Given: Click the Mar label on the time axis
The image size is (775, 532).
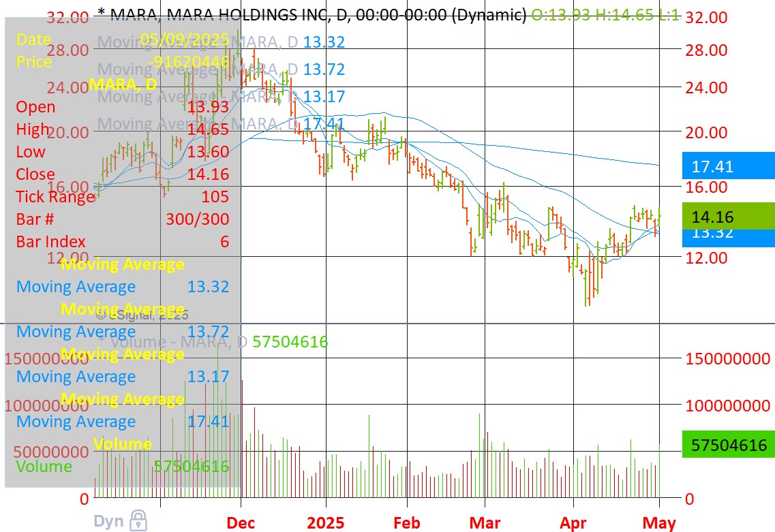Looking at the screenshot, I should pyautogui.click(x=485, y=522).
